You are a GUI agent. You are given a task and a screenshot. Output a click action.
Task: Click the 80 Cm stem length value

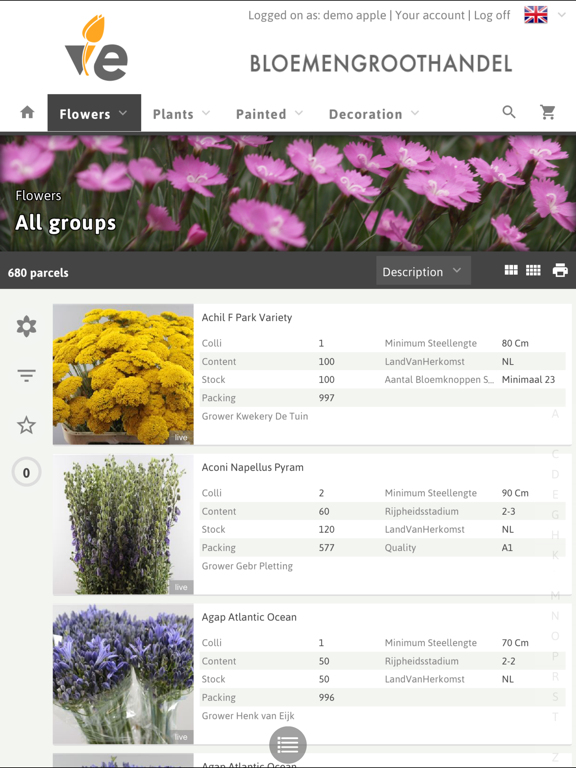click(x=515, y=343)
